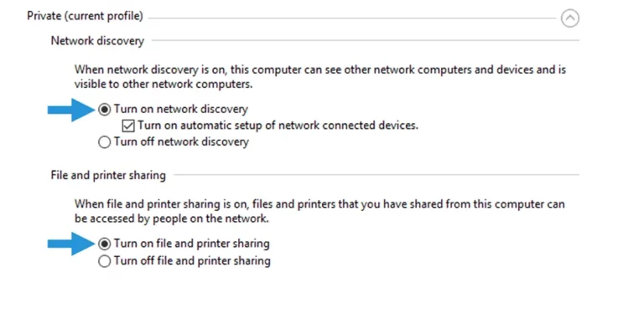This screenshot has width=644, height=309.
Task: Click the network discovery description paragraph
Action: [320, 77]
